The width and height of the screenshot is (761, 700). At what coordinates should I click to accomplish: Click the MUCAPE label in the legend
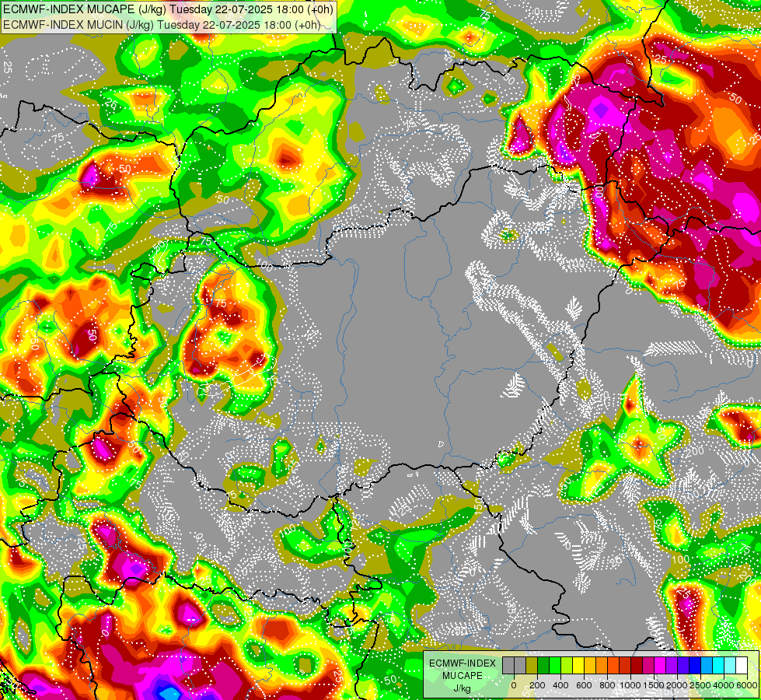[463, 676]
